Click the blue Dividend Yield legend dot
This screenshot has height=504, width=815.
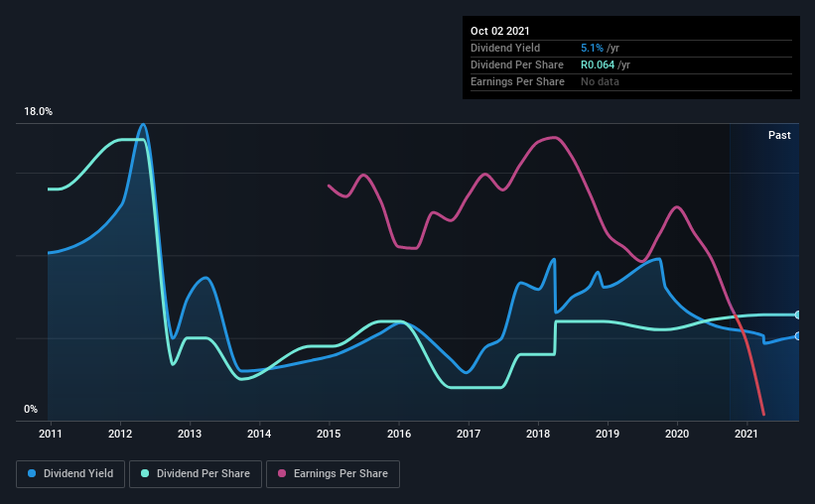(x=32, y=473)
